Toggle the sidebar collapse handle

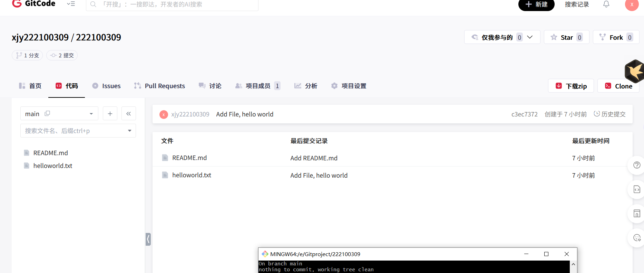pos(148,239)
